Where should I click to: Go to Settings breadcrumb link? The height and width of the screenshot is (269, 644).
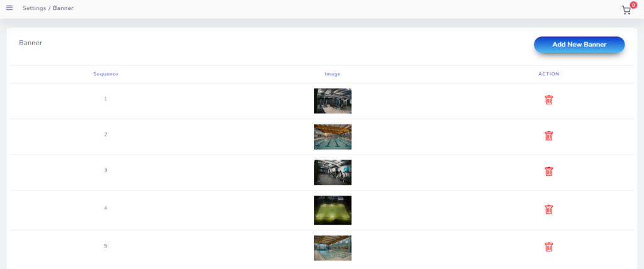[34, 8]
